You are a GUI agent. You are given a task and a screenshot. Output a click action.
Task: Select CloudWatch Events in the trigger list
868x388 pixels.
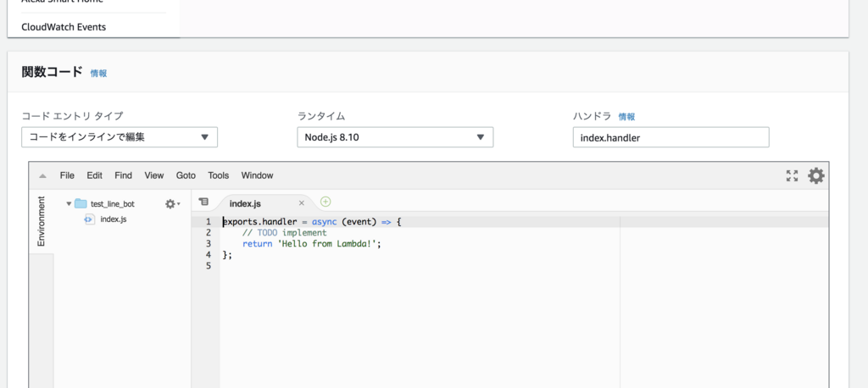[64, 26]
